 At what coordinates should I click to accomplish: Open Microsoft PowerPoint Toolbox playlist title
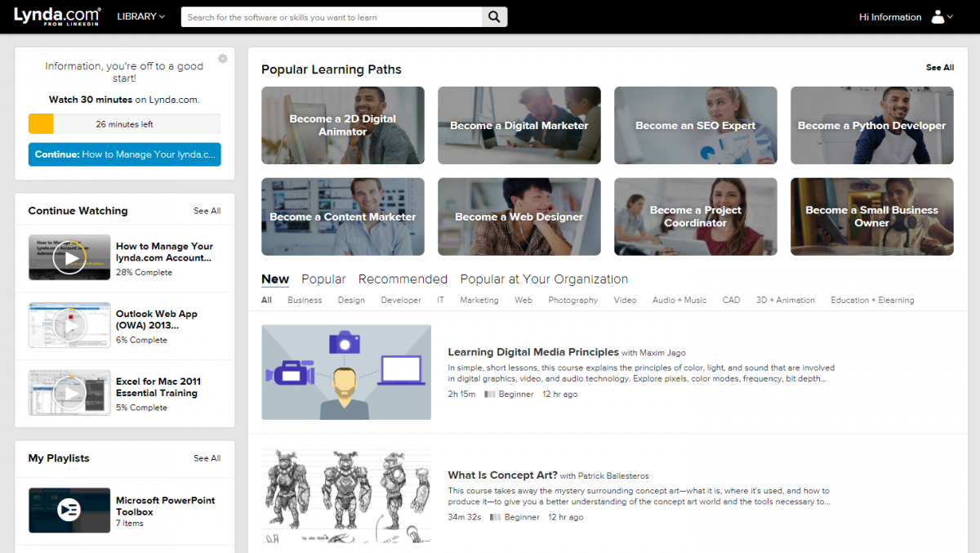(x=165, y=506)
